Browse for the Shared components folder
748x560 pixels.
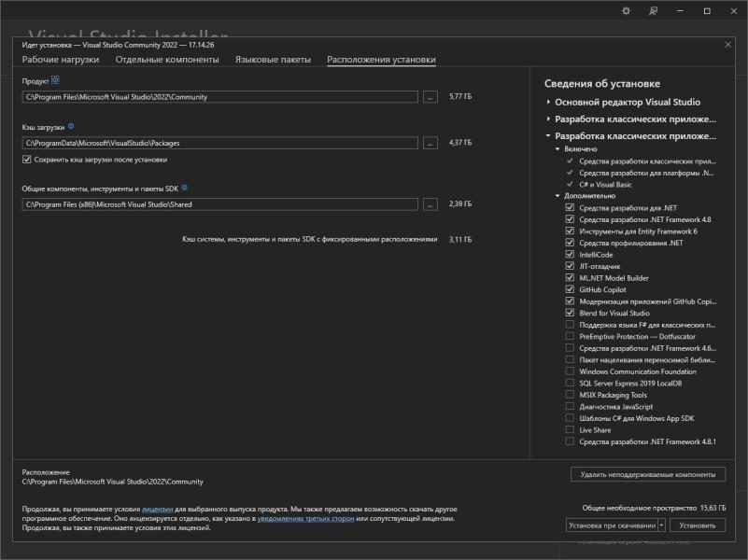coord(430,204)
